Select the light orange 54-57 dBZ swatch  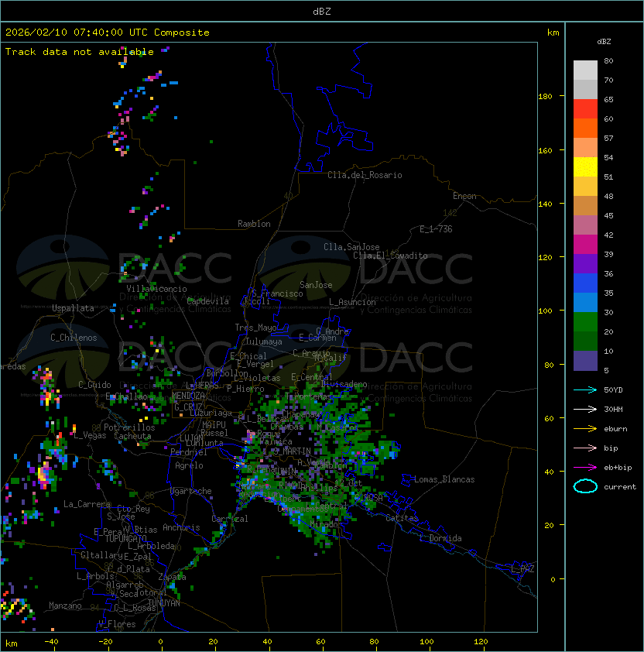point(585,148)
